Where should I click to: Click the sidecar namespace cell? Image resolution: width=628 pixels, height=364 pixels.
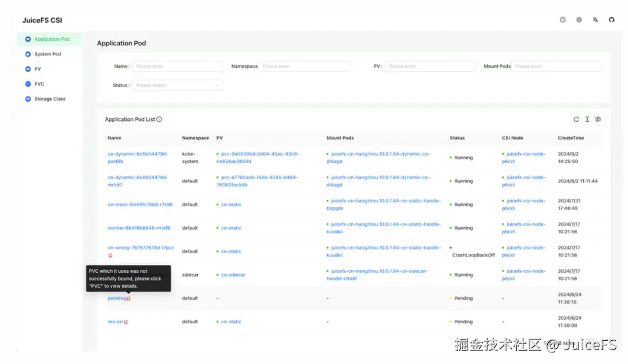[x=190, y=274]
